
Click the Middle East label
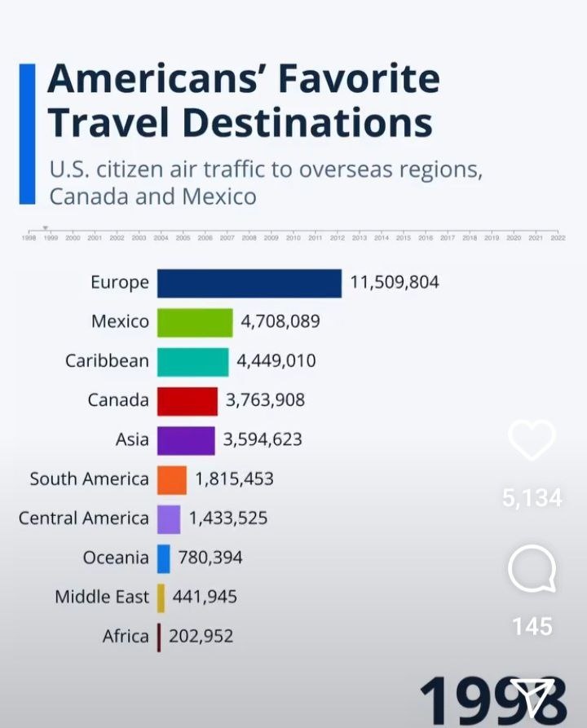point(102,597)
